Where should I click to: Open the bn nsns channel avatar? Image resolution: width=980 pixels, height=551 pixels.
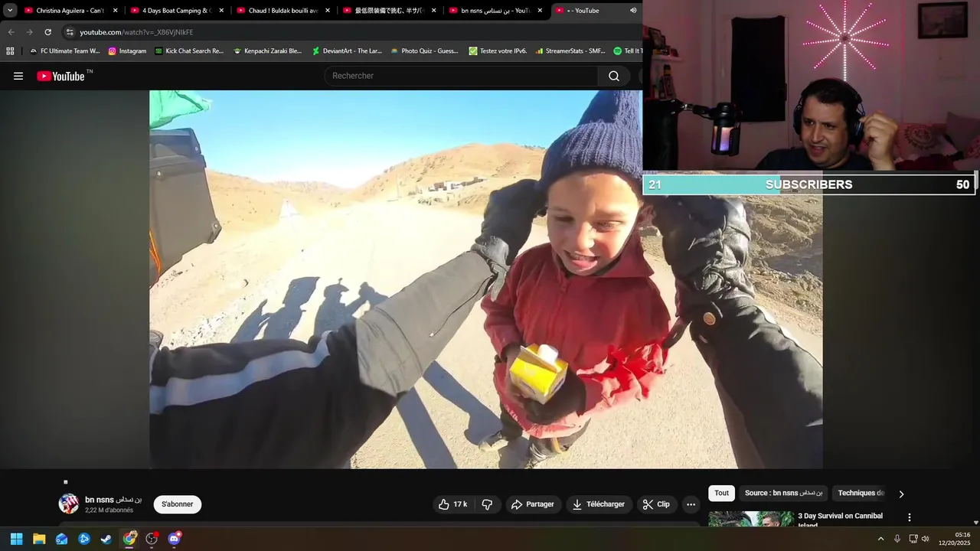(x=69, y=504)
